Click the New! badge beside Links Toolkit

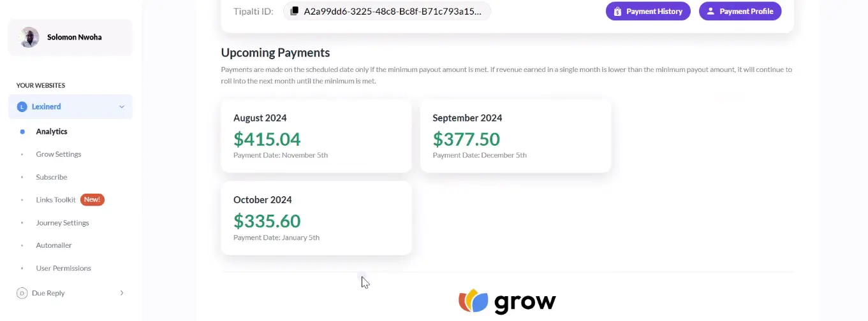92,199
